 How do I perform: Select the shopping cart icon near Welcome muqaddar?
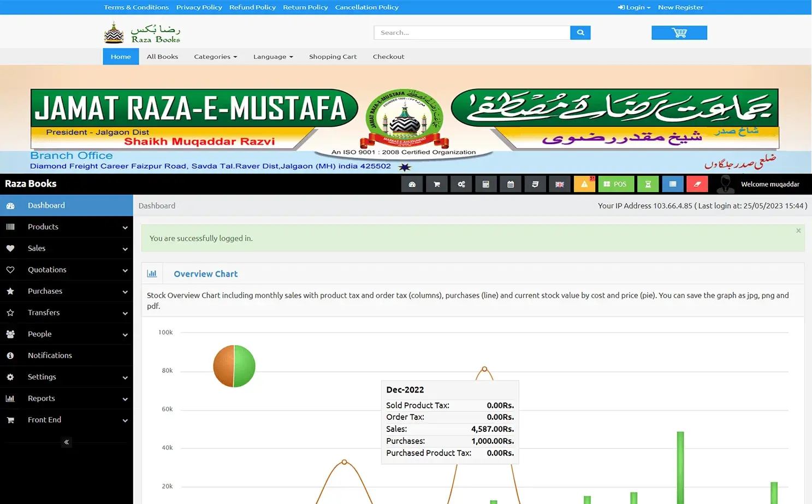pos(436,184)
